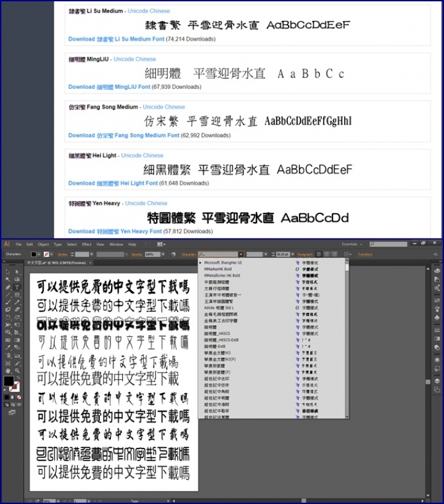
Task: Select the Lasso tool
Action: 17,279
